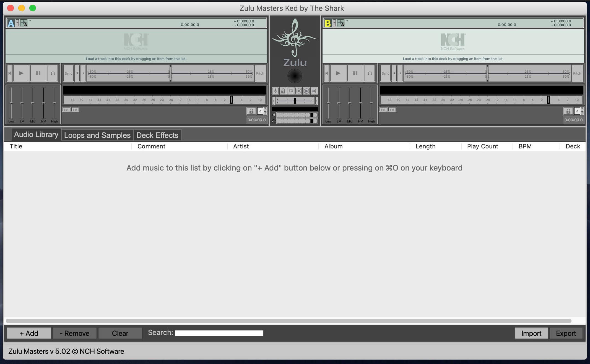
Task: Click Deck A HM EQ fader
Action: (x=43, y=103)
